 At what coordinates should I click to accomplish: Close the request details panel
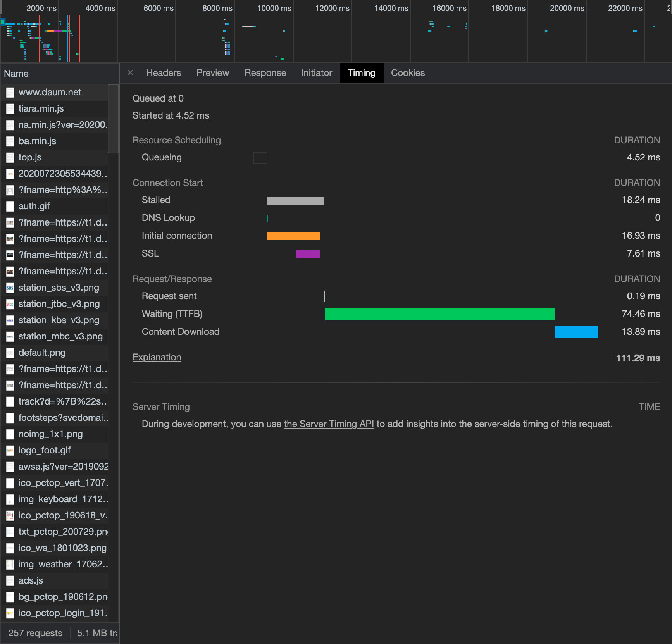pyautogui.click(x=130, y=73)
